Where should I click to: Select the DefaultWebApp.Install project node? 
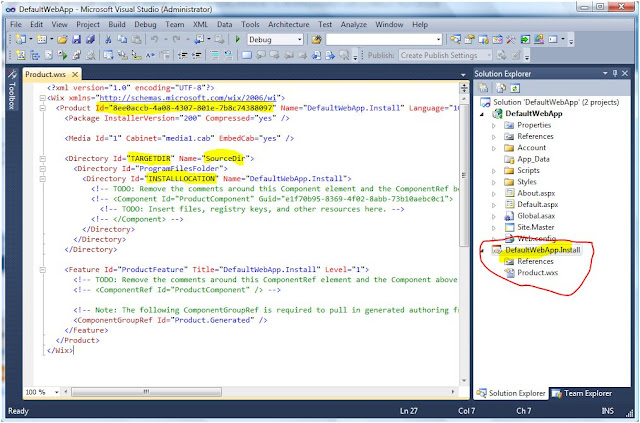click(542, 250)
